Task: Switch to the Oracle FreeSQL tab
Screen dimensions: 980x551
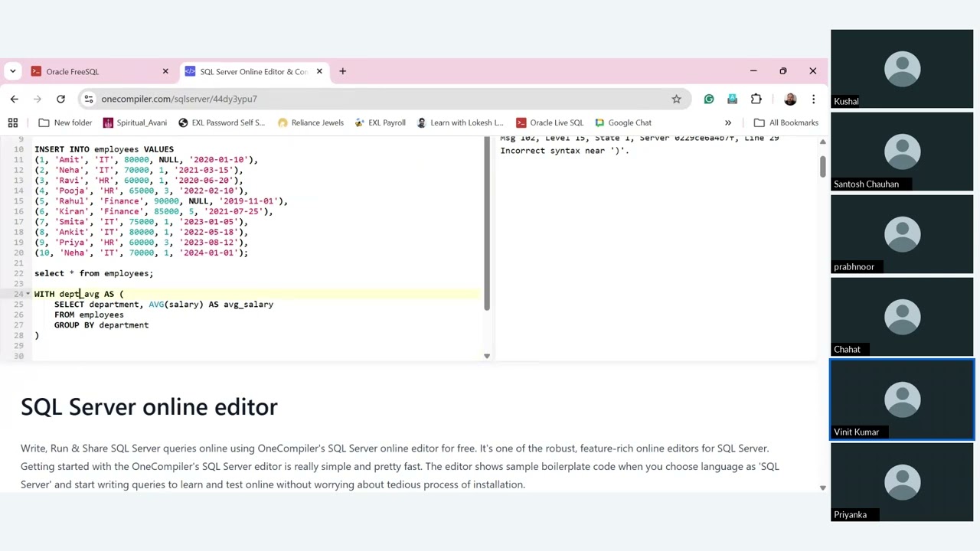Action: 100,71
